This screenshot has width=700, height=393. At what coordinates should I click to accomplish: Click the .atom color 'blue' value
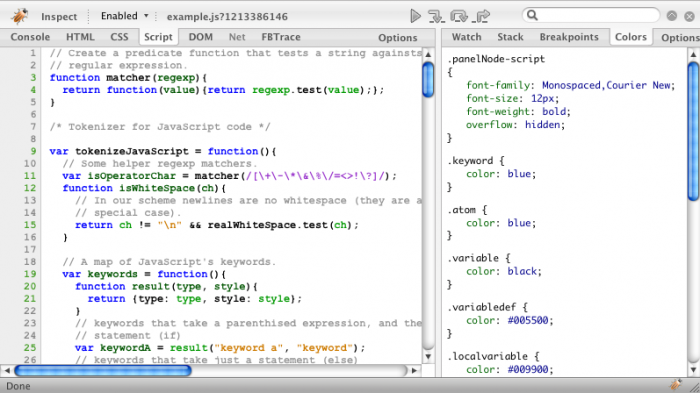pyautogui.click(x=519, y=223)
